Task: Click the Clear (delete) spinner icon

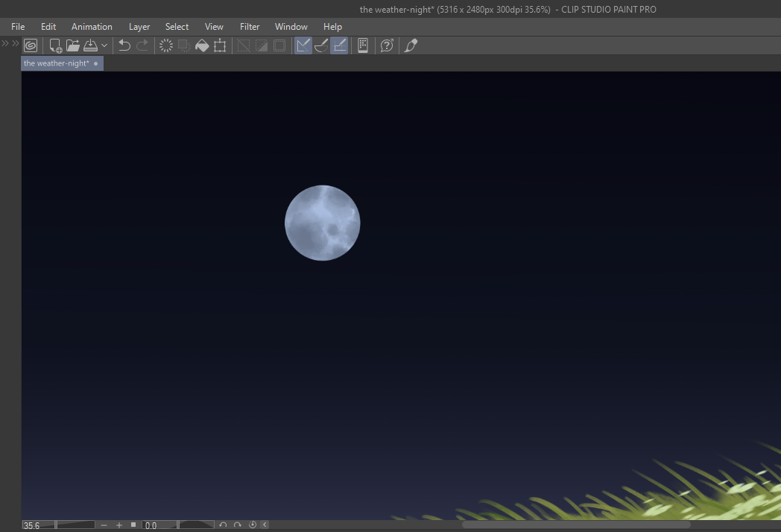Action: point(166,45)
